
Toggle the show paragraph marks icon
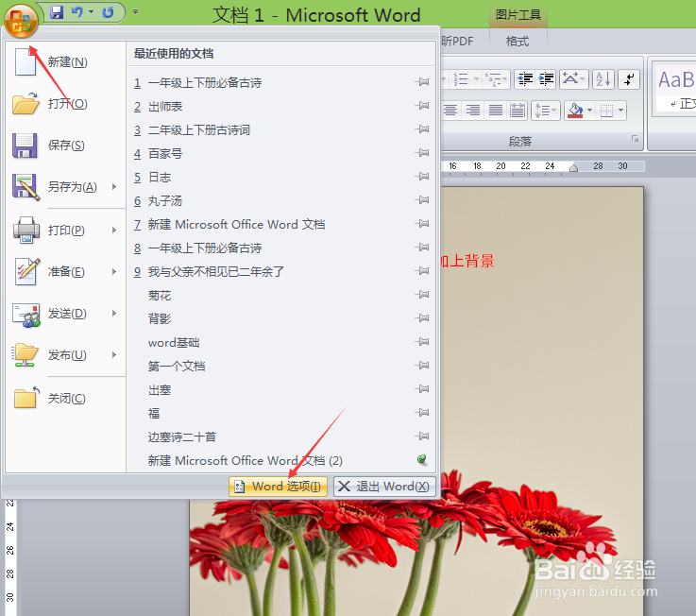pyautogui.click(x=629, y=79)
